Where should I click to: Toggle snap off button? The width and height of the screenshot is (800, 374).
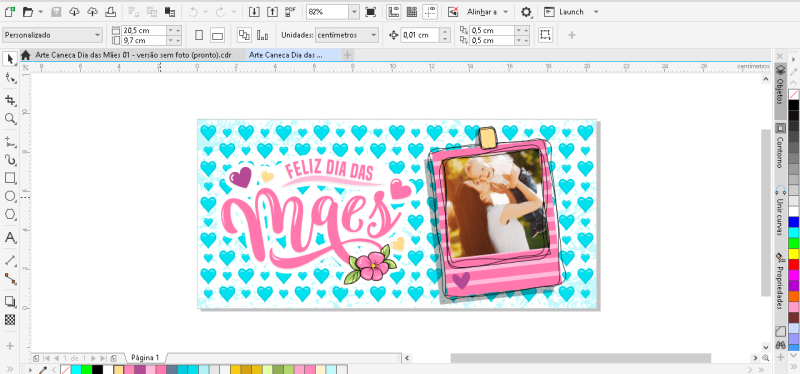coord(453,11)
